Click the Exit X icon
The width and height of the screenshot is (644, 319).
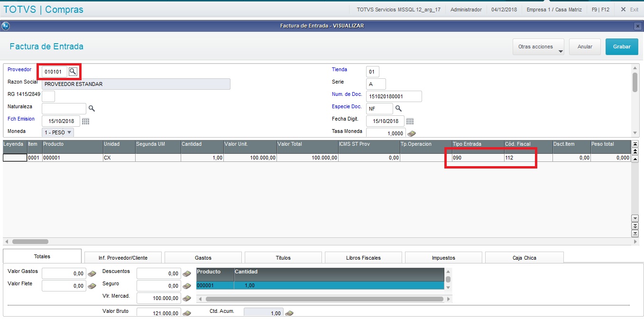623,9
